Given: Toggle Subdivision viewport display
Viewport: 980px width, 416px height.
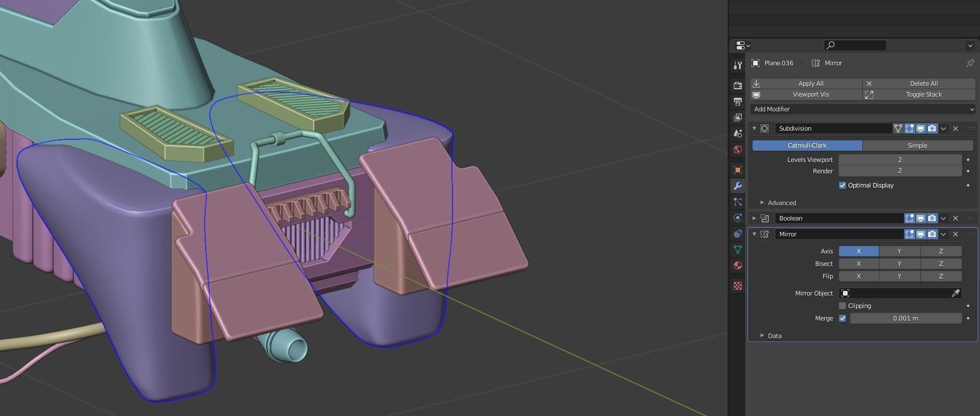Looking at the screenshot, I should [921, 128].
